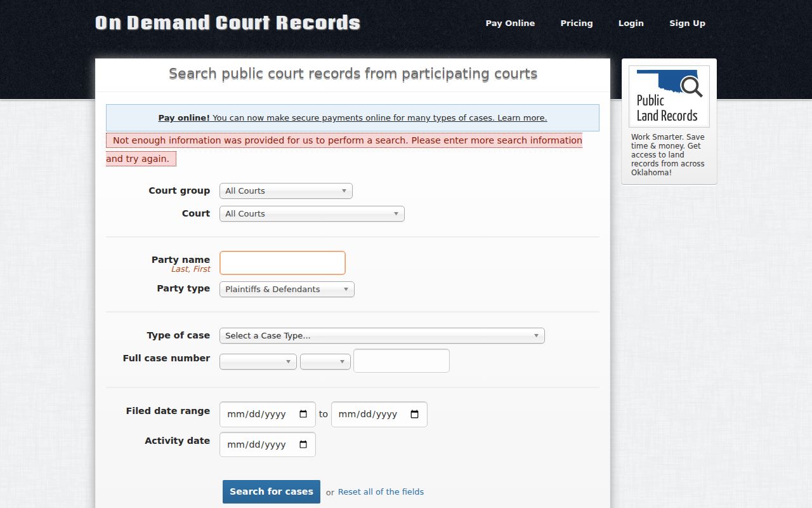The width and height of the screenshot is (812, 508).
Task: Click the Filed date range start field
Action: click(268, 414)
